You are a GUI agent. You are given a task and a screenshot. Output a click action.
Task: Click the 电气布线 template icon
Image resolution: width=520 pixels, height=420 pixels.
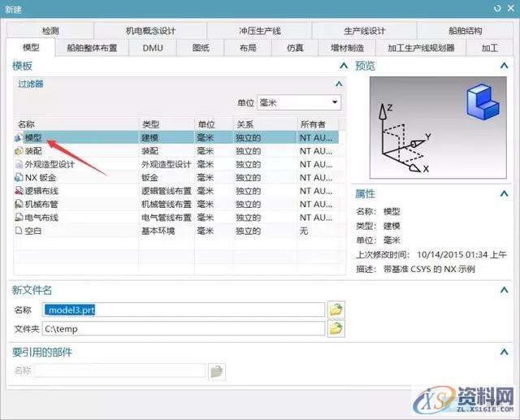19,218
